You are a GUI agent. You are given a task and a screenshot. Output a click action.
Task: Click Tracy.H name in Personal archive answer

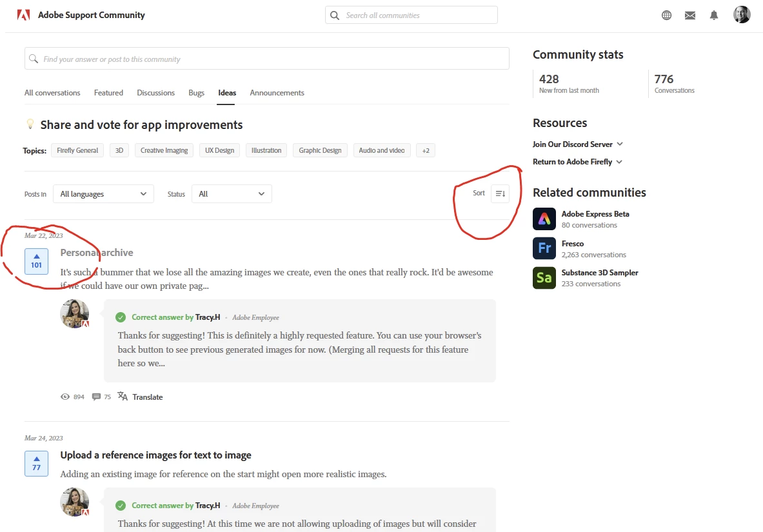tap(208, 317)
